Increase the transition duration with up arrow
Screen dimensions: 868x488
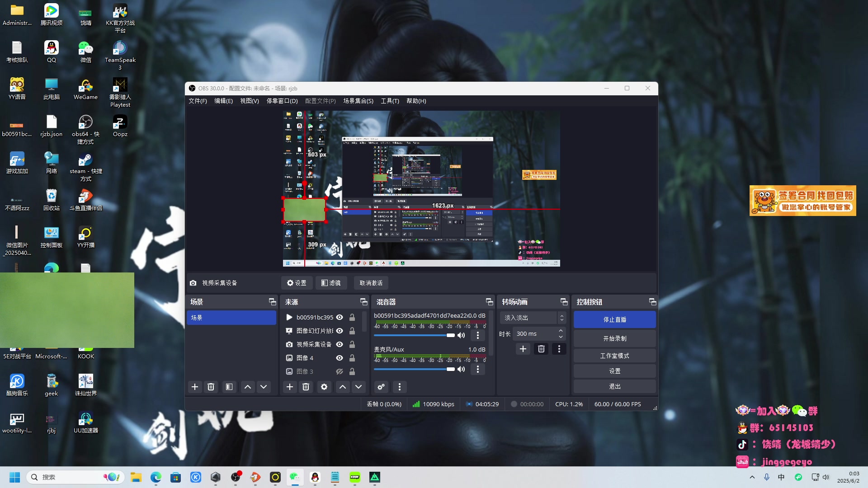[561, 331]
